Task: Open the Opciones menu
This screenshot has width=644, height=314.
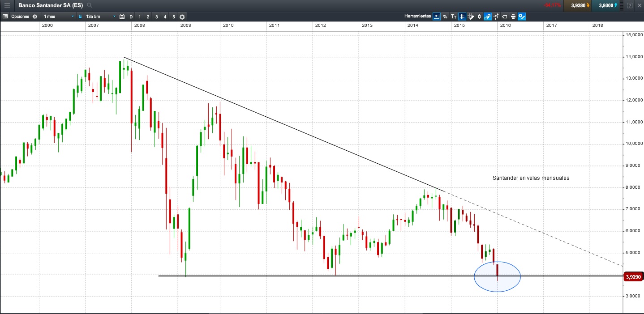Action: click(20, 17)
